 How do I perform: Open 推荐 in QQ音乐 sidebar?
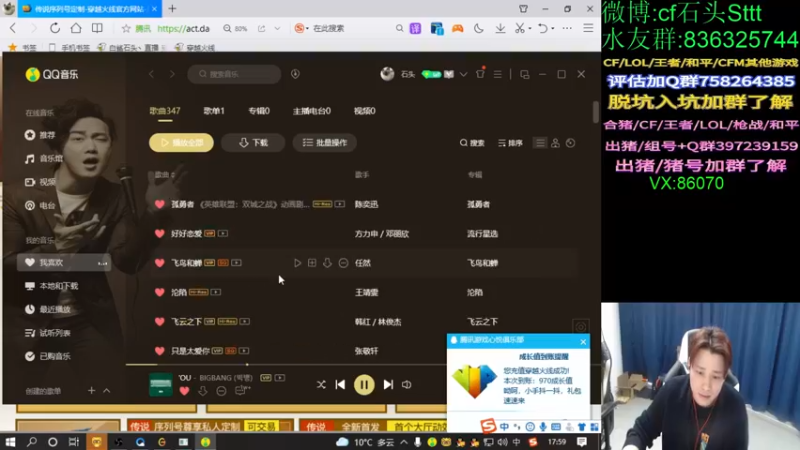(x=40, y=135)
